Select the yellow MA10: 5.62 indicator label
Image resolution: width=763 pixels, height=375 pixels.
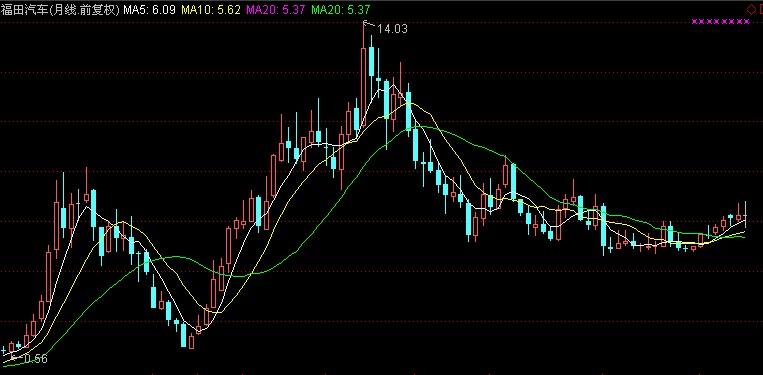(211, 9)
